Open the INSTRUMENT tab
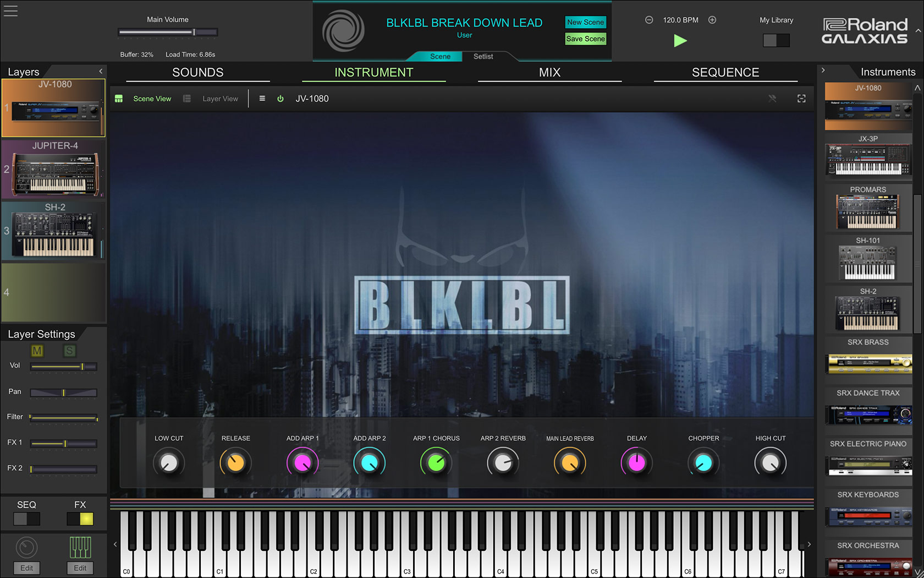 pyautogui.click(x=373, y=73)
